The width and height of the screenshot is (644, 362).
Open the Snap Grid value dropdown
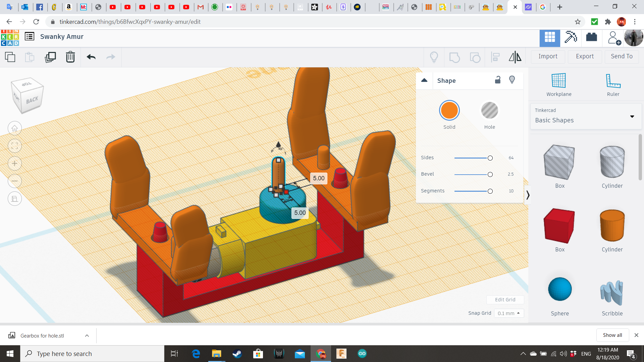pos(508,313)
